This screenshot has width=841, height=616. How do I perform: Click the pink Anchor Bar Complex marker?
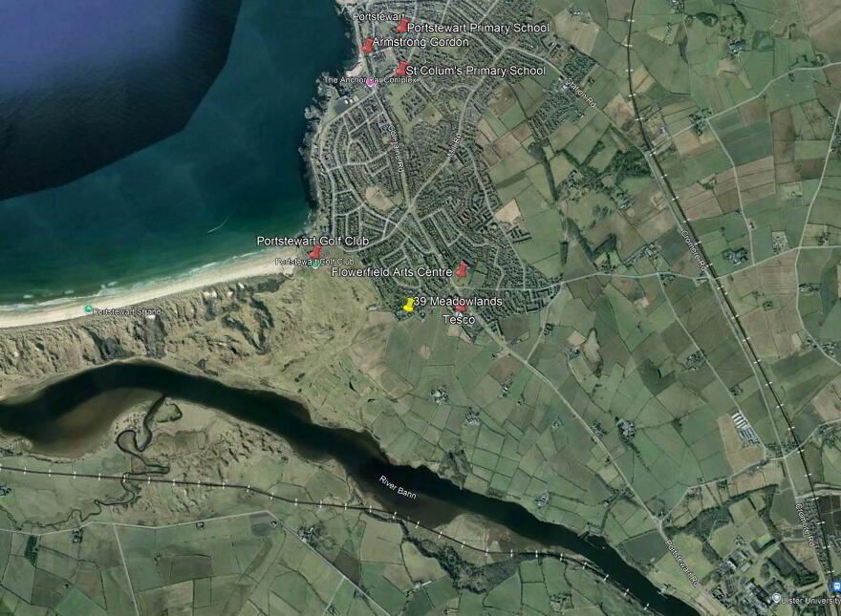tap(370, 82)
